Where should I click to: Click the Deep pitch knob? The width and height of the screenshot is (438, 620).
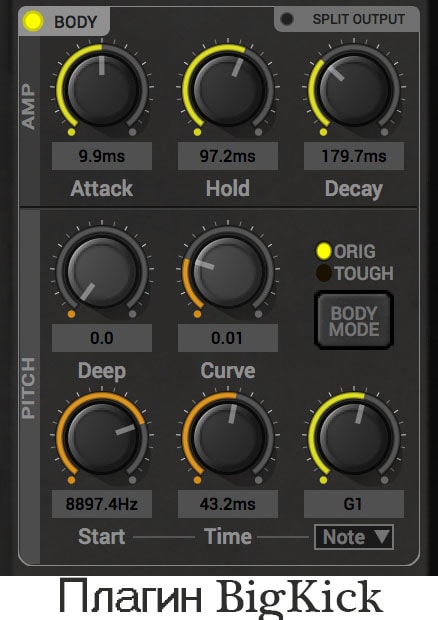(x=102, y=271)
